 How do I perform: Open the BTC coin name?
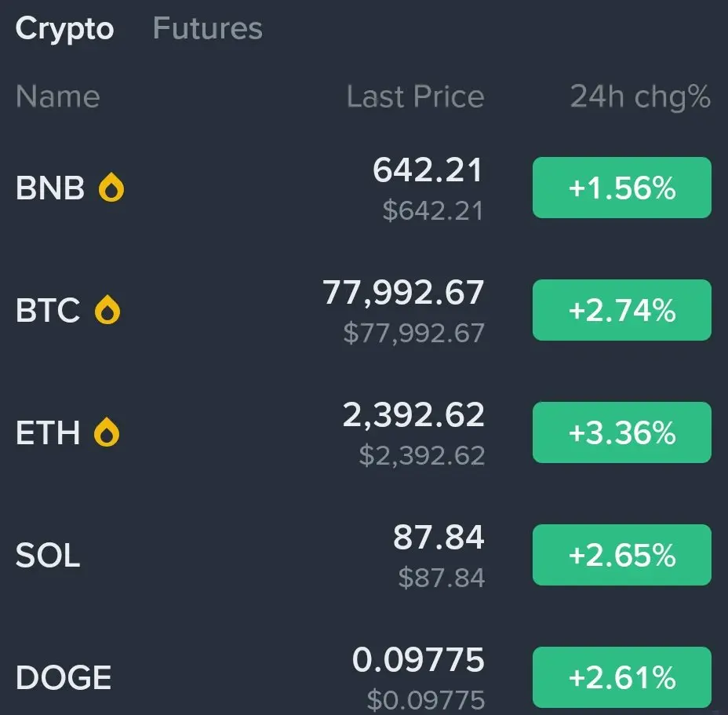pos(48,310)
